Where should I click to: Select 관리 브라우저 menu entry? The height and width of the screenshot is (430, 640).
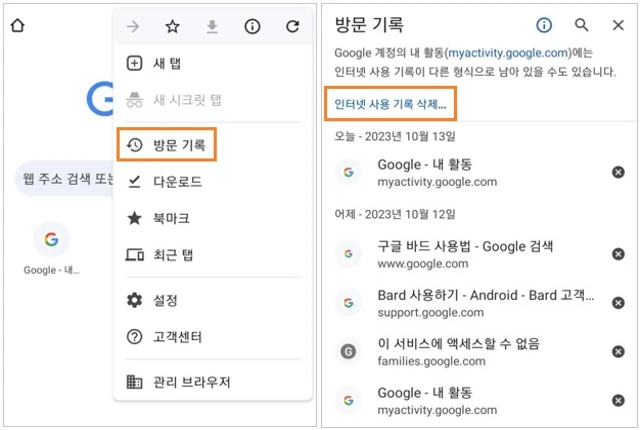click(x=212, y=382)
